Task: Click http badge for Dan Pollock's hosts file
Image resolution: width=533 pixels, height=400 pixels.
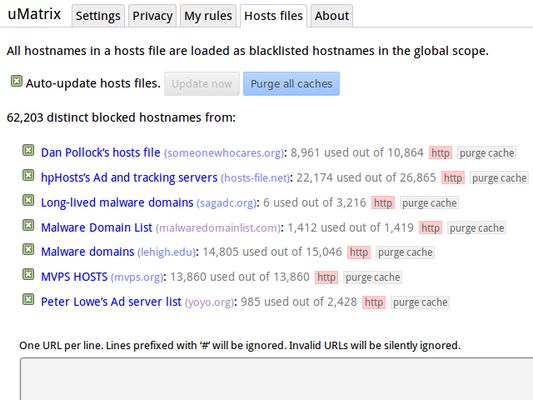Action: click(440, 153)
